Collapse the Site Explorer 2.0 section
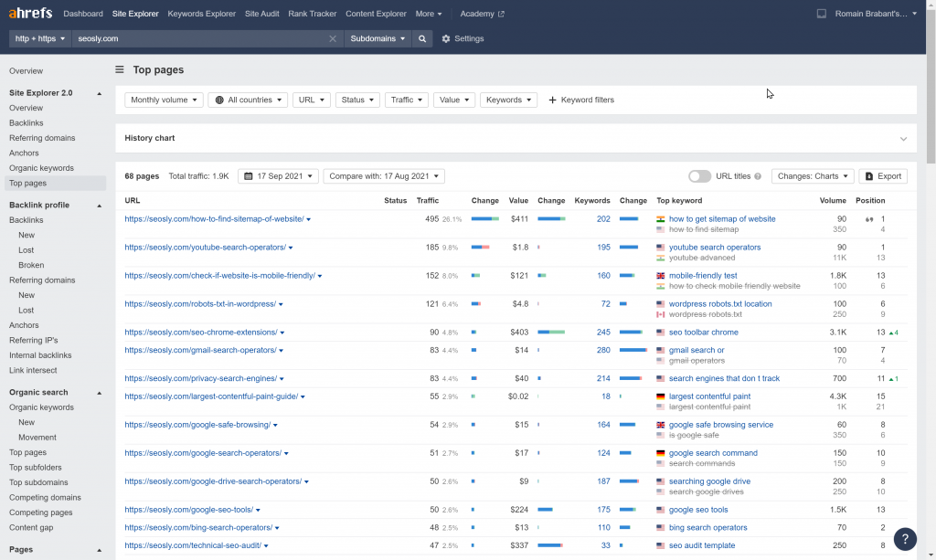 point(99,93)
